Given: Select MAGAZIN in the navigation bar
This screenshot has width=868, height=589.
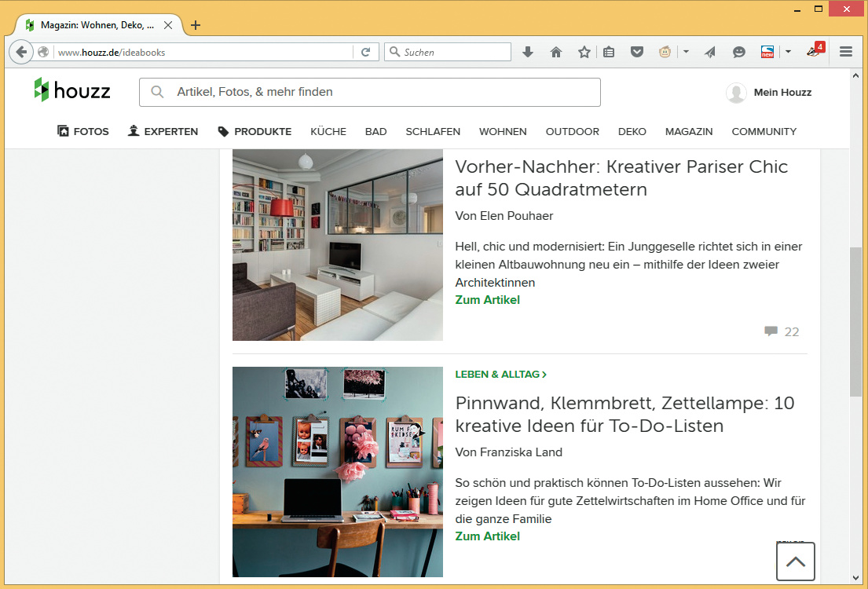Looking at the screenshot, I should point(689,132).
